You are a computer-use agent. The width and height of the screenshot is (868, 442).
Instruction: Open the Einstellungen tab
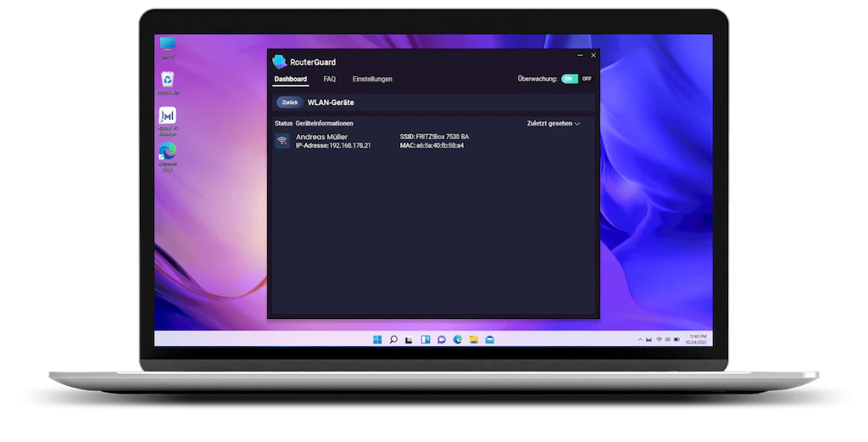coord(372,79)
